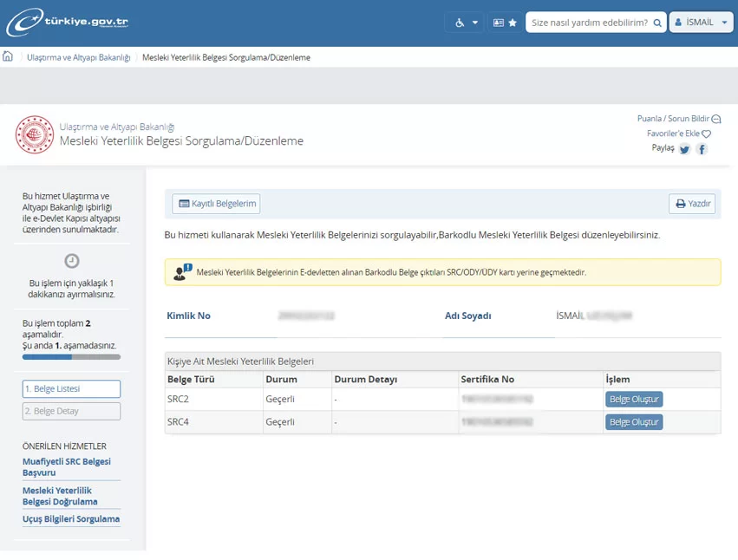
Task: Select step 1. Belge Listesi
Action: pos(71,388)
